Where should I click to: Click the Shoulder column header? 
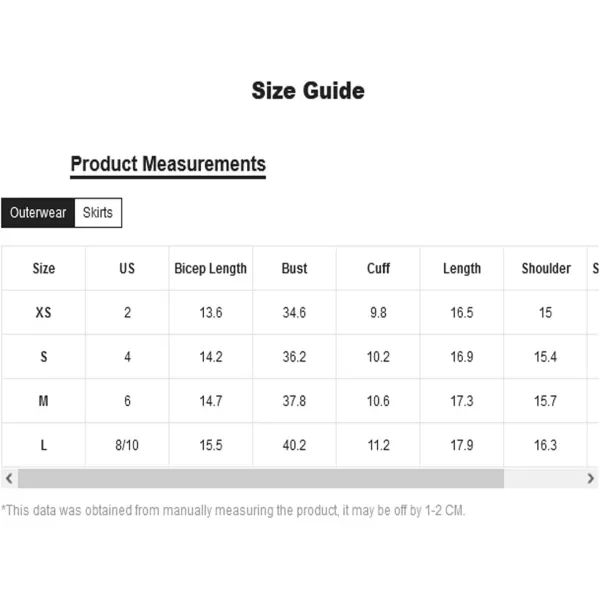(546, 268)
